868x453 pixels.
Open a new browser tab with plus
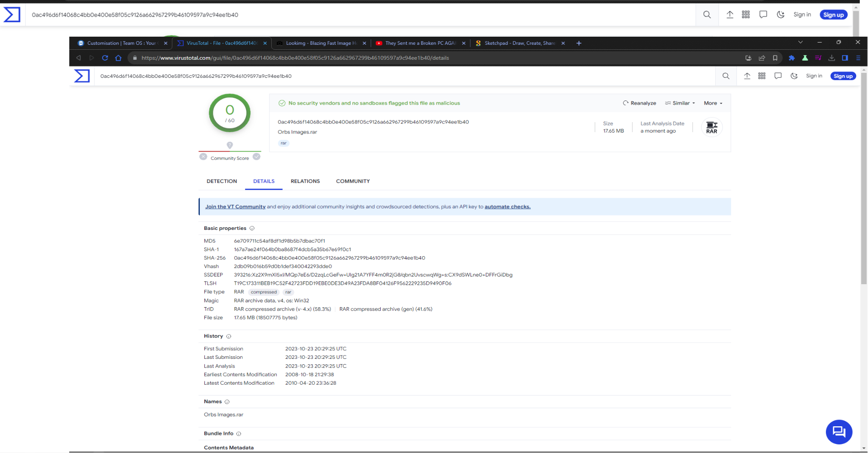579,43
